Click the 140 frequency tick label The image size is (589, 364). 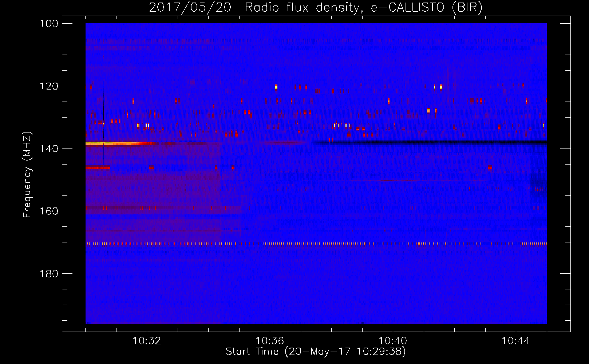(x=49, y=149)
